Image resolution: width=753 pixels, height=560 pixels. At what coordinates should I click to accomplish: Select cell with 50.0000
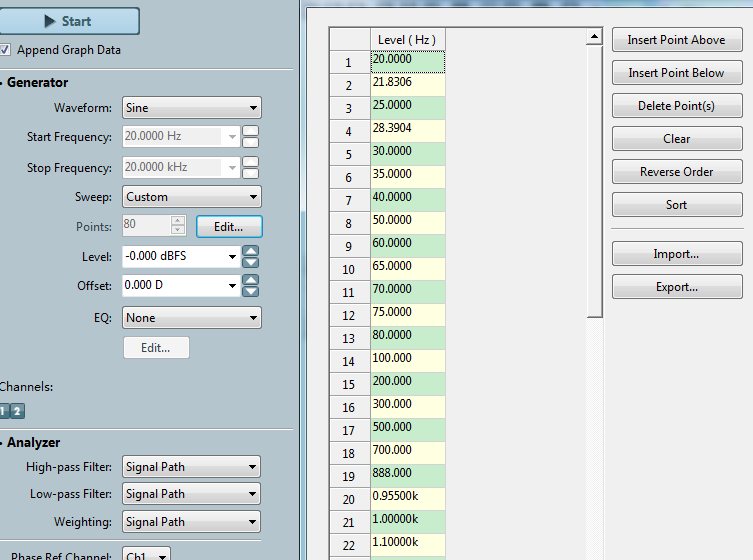click(x=408, y=223)
